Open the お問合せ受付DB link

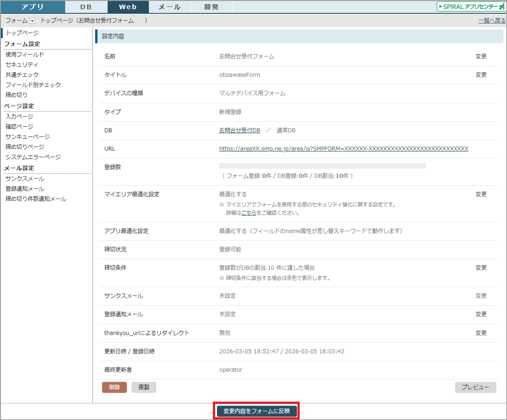click(239, 131)
